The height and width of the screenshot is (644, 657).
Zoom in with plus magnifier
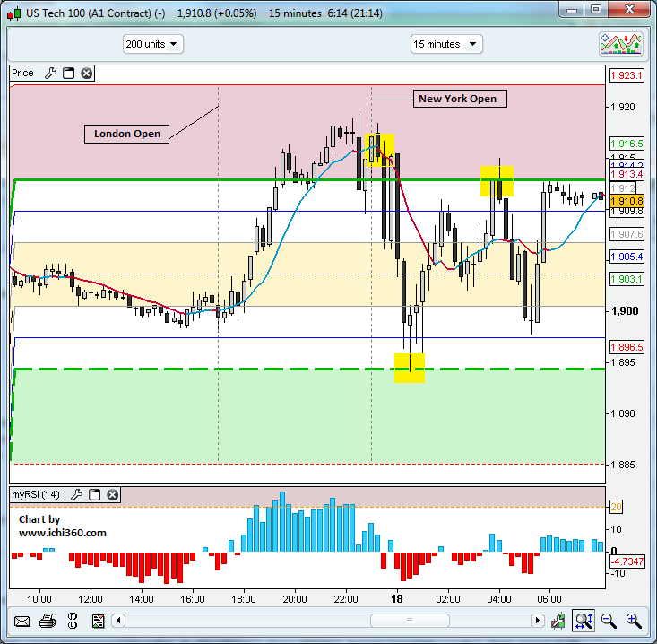pyautogui.click(x=634, y=620)
